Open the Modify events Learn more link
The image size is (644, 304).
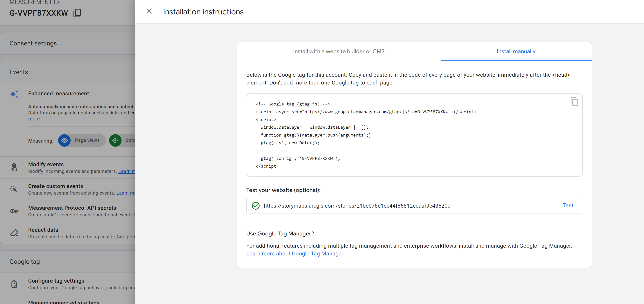pyautogui.click(x=127, y=171)
